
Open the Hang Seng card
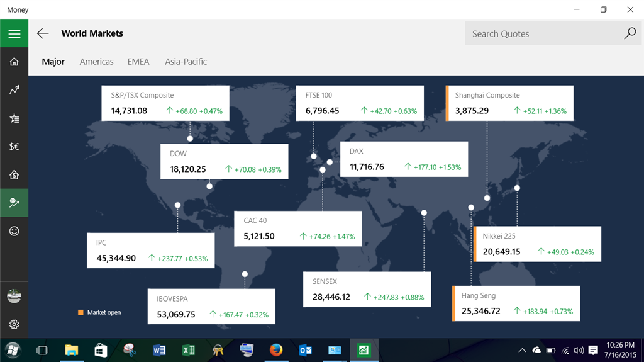pyautogui.click(x=516, y=303)
